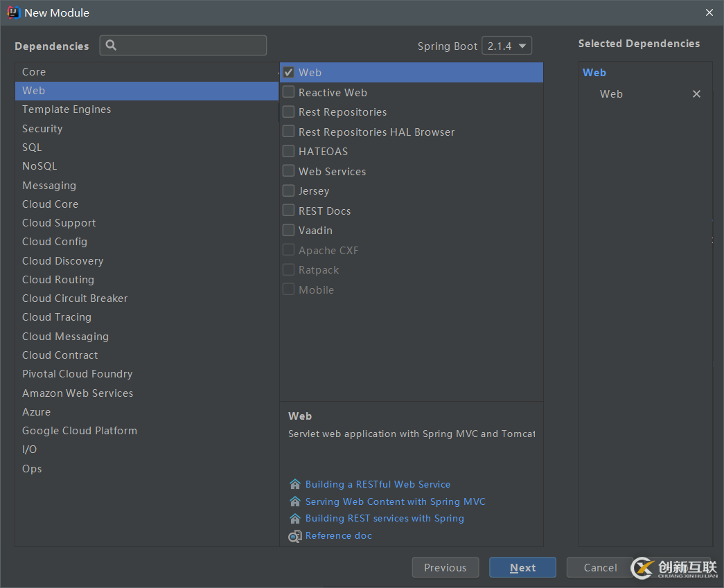Select the Cloud Messaging category
Viewport: 724px width, 588px height.
(147, 337)
